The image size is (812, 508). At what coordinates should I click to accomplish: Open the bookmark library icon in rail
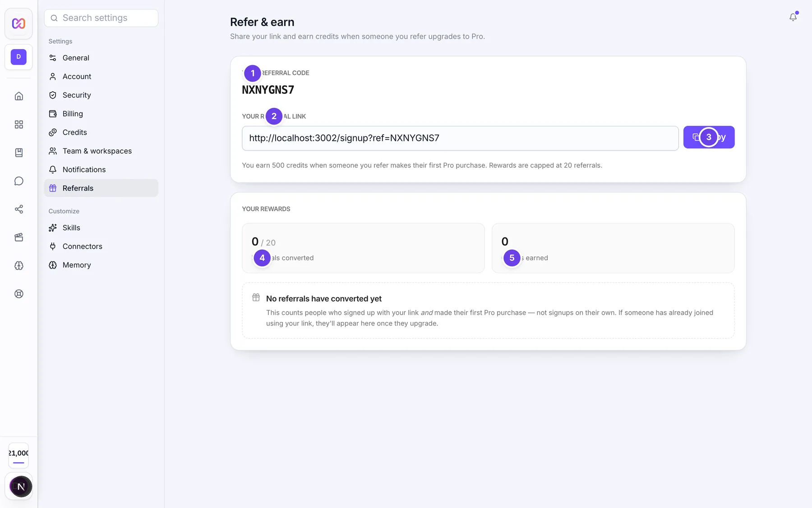coord(18,153)
